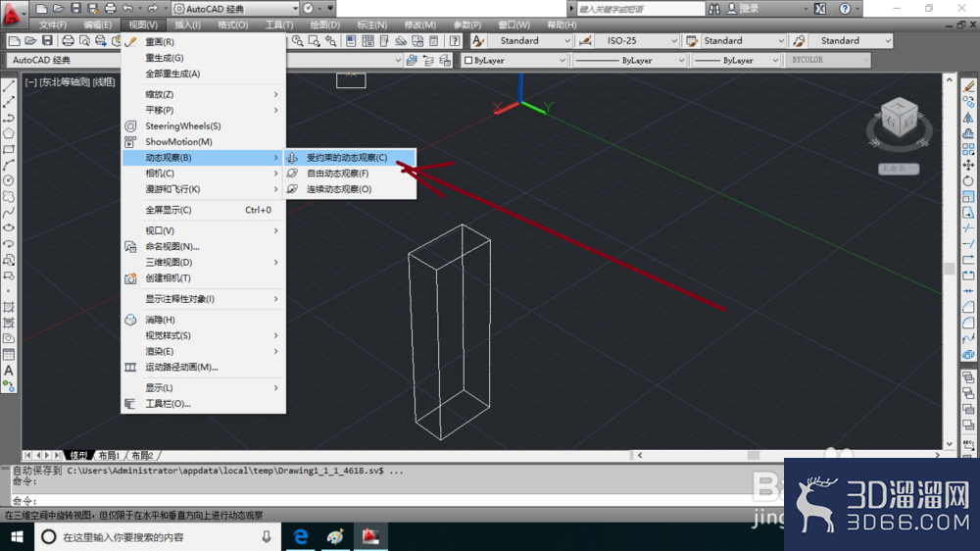This screenshot has width=980, height=551.
Task: Toggle the viewport [-] control label
Action: pos(30,82)
